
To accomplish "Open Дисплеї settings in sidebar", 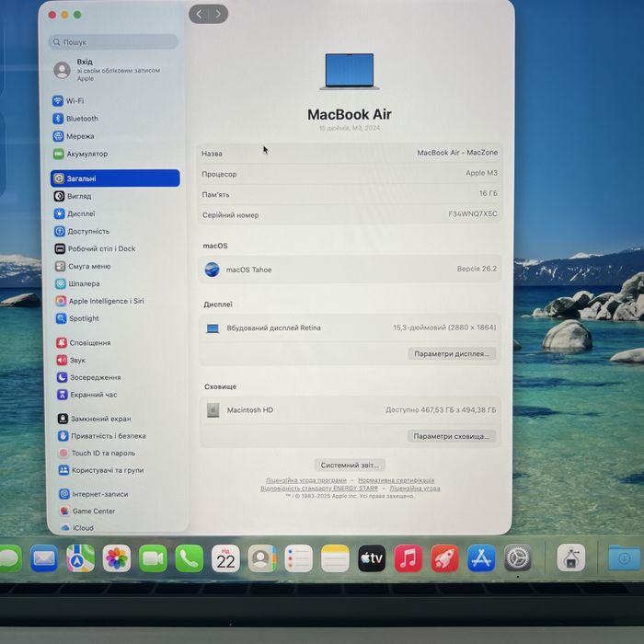I will click(x=75, y=213).
